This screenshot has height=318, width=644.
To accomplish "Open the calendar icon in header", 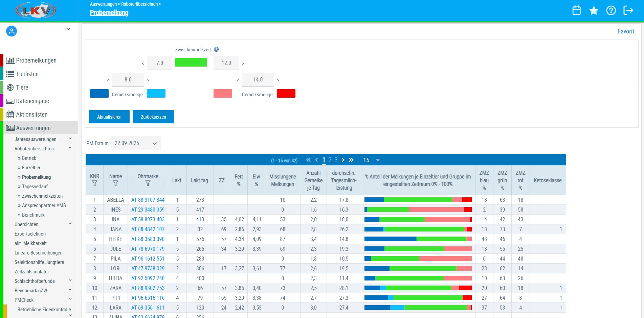I will coord(576,10).
